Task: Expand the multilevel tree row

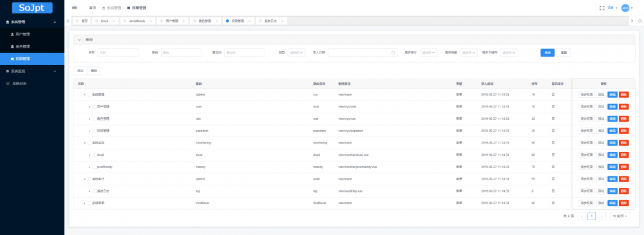Action: coord(84,203)
